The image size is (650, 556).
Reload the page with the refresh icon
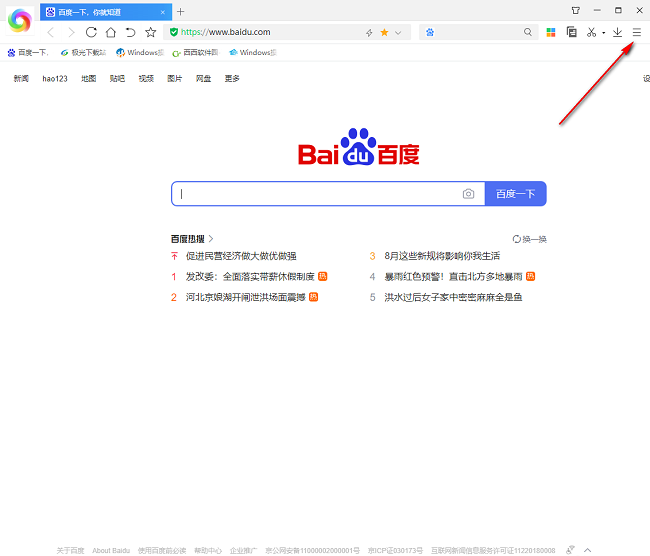(91, 32)
